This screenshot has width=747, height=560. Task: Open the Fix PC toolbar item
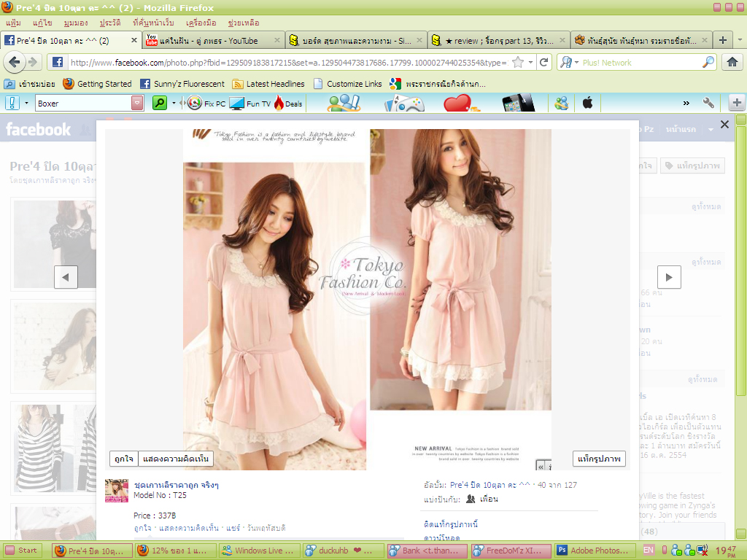click(206, 103)
